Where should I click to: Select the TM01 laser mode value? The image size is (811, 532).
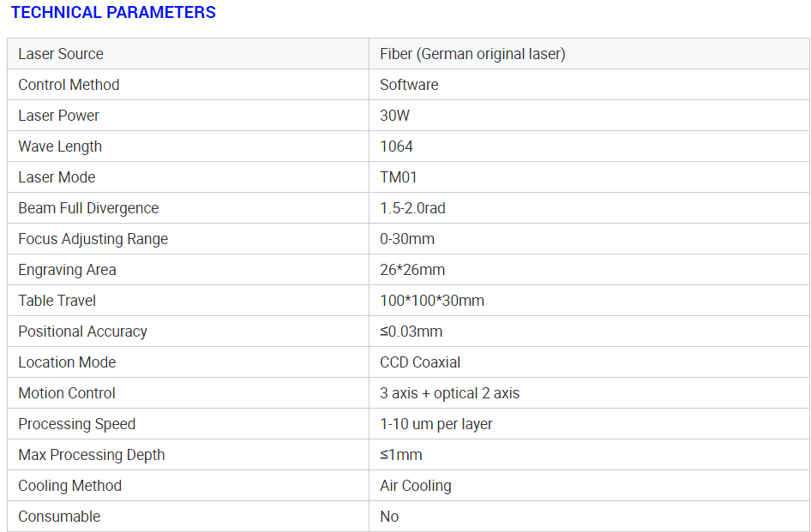click(399, 177)
